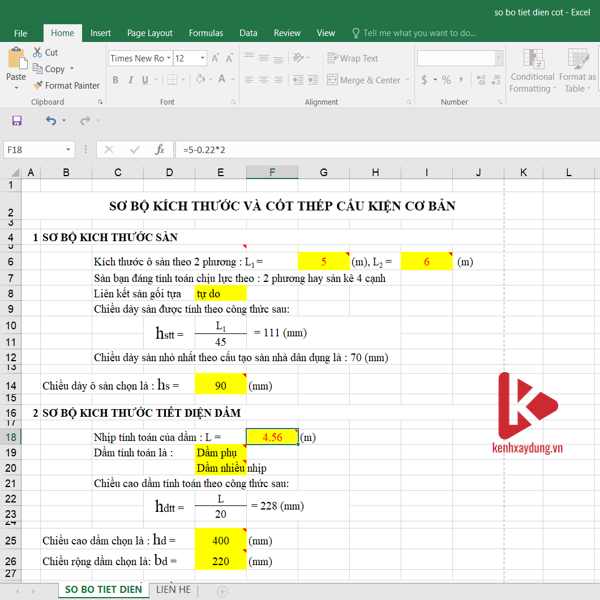The height and width of the screenshot is (600, 600).
Task: Expand the font size 12 dropdown
Action: coord(202,58)
